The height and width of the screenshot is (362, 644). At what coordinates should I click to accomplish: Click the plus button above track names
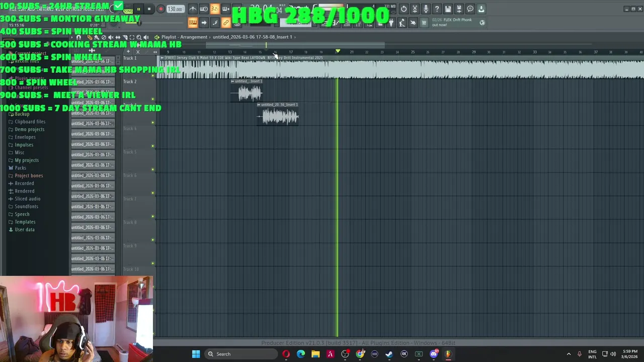click(128, 52)
